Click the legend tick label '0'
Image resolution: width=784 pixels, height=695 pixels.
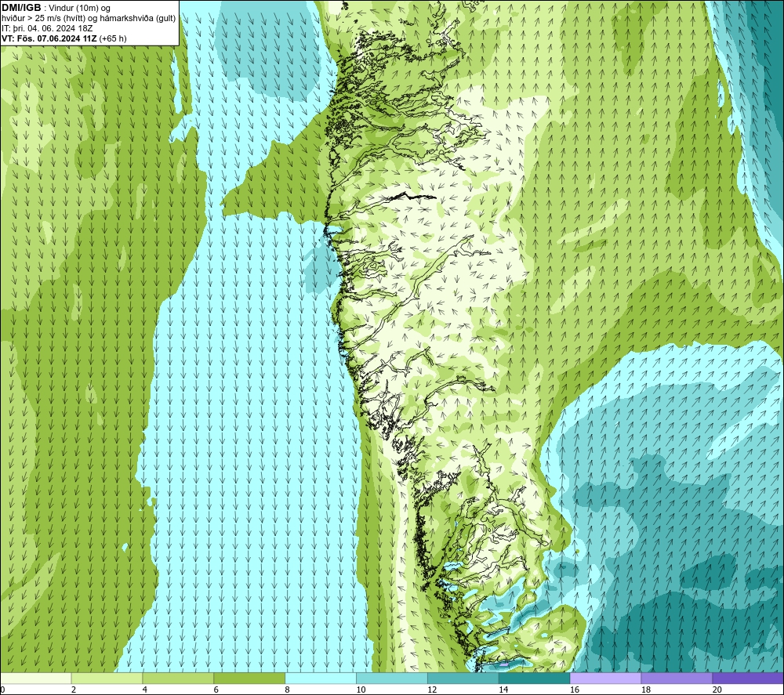(3, 690)
